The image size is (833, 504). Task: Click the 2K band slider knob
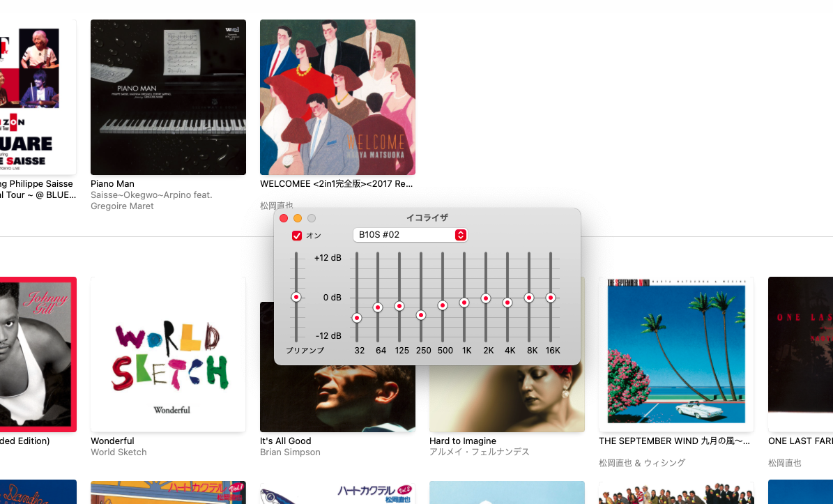click(x=486, y=298)
